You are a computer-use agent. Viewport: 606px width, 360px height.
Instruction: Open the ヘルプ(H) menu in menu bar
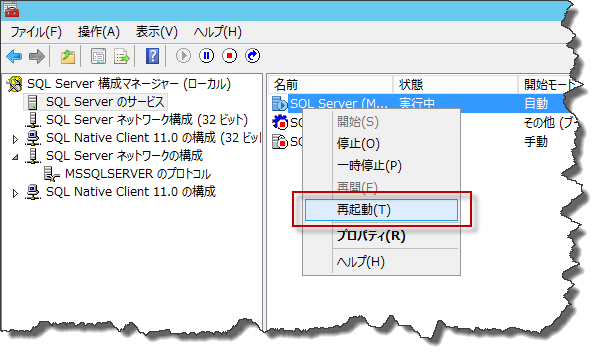tap(218, 32)
